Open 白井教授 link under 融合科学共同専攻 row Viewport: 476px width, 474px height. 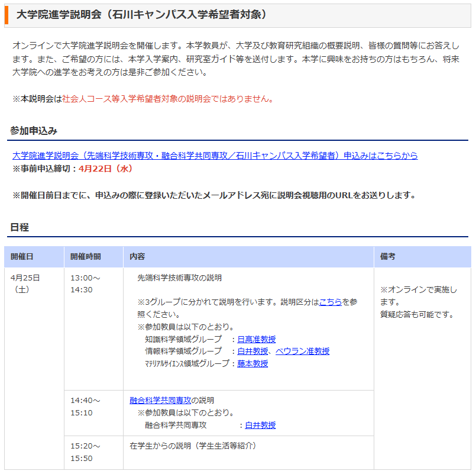(x=260, y=425)
